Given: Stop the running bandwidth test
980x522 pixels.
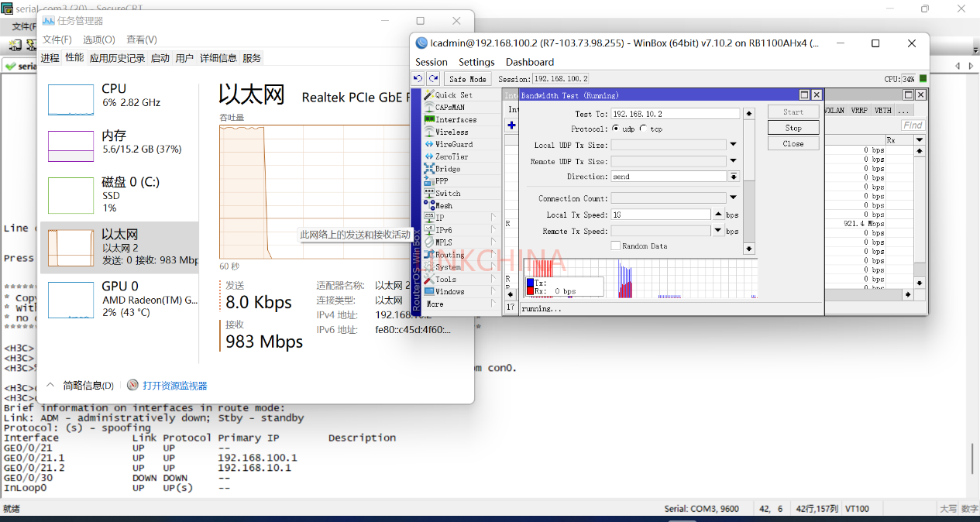Looking at the screenshot, I should pyautogui.click(x=793, y=127).
